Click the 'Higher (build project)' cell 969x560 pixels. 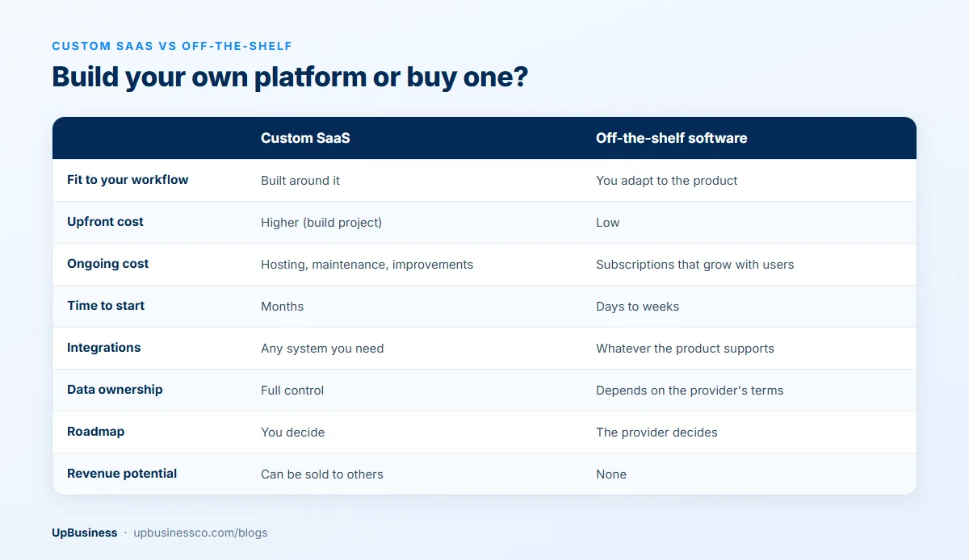click(321, 223)
